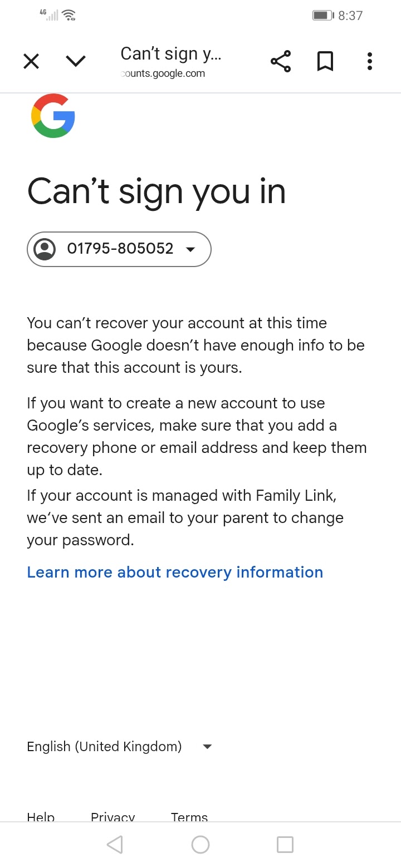The height and width of the screenshot is (868, 401).
Task: Close the browser tab with X icon
Action: pos(31,61)
